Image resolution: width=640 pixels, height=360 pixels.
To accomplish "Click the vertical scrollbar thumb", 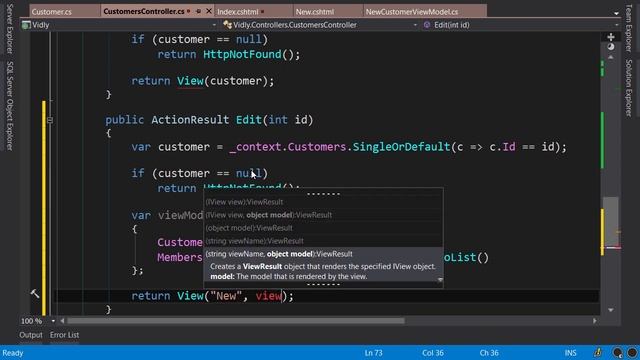I will (611, 222).
